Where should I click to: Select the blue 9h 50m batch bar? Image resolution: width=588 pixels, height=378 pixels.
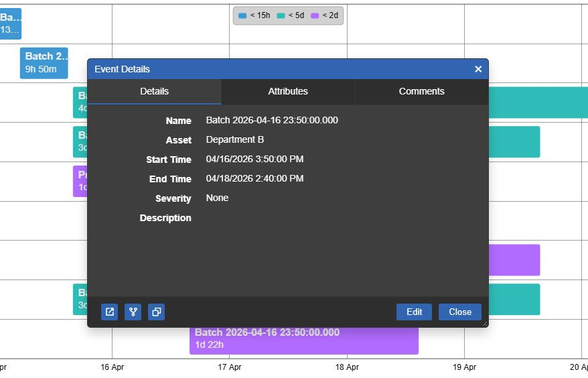pos(44,63)
